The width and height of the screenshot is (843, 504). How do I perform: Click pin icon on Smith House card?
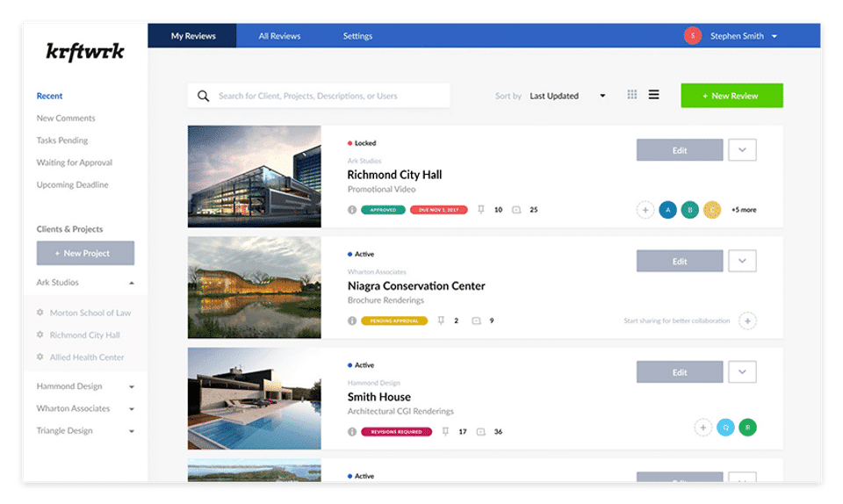tap(445, 431)
